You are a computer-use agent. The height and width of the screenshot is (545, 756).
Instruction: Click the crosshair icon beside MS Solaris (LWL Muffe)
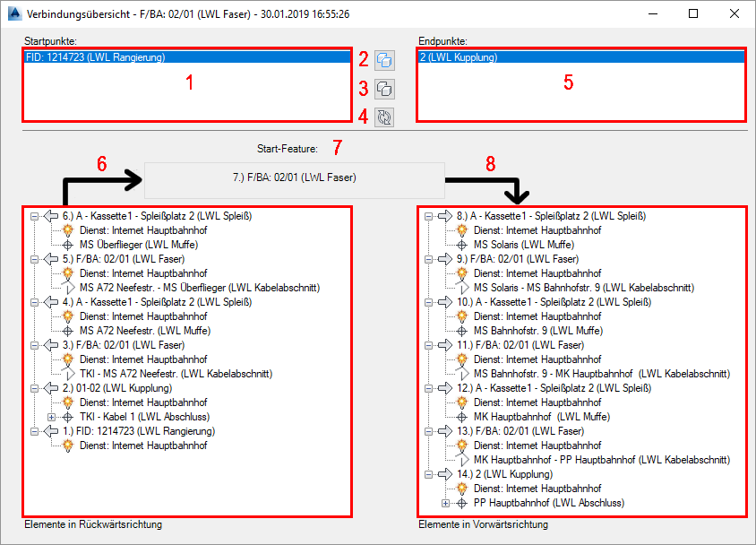coord(462,245)
